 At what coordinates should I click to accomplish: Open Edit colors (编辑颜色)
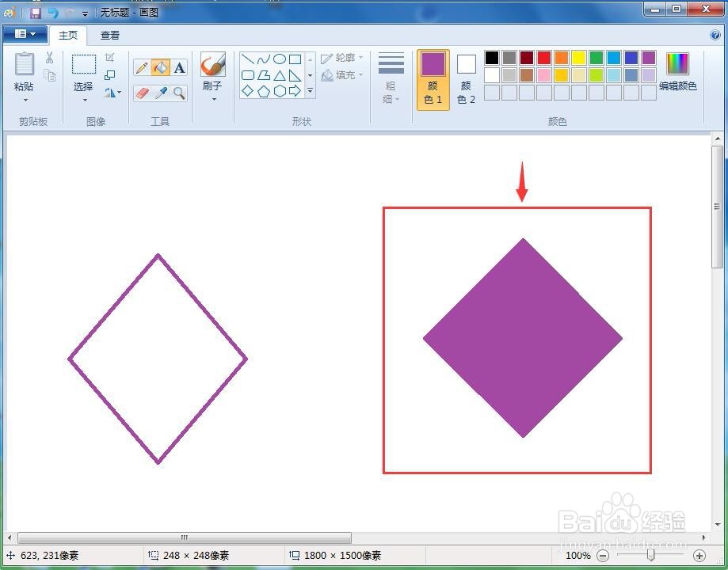[x=678, y=71]
